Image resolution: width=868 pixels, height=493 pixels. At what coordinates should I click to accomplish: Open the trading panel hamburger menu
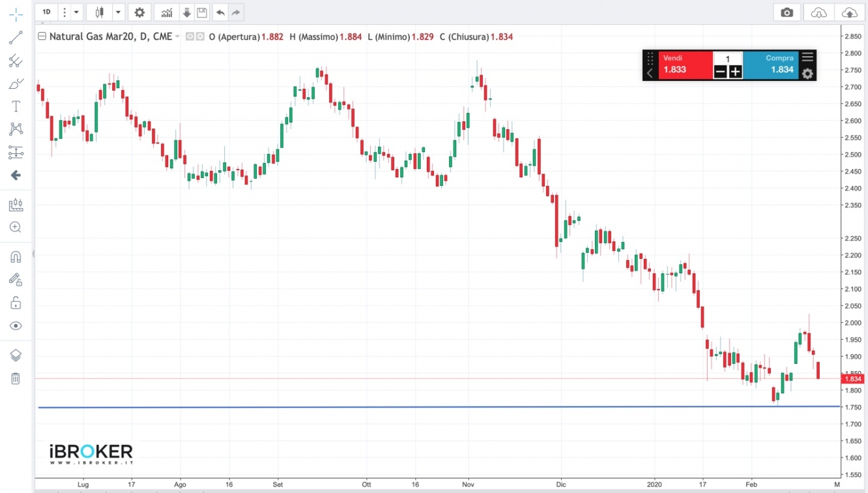click(807, 57)
